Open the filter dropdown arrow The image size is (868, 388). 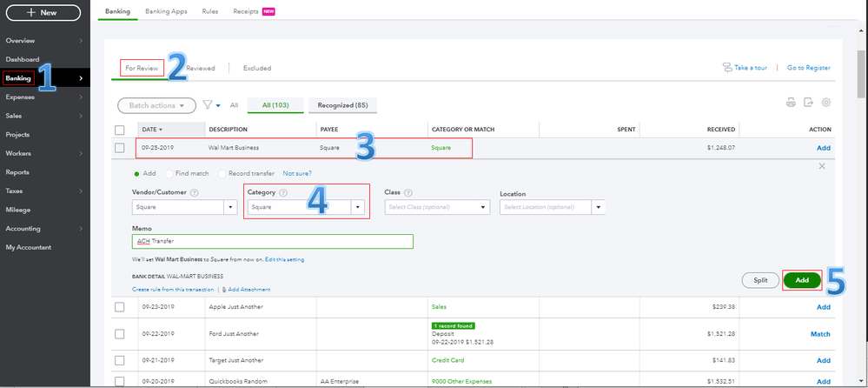click(218, 105)
